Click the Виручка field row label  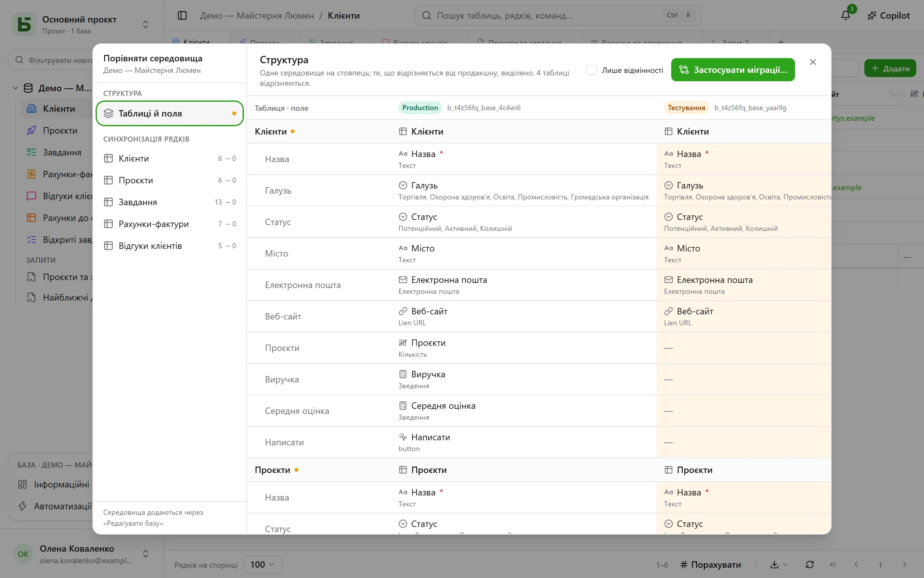282,379
